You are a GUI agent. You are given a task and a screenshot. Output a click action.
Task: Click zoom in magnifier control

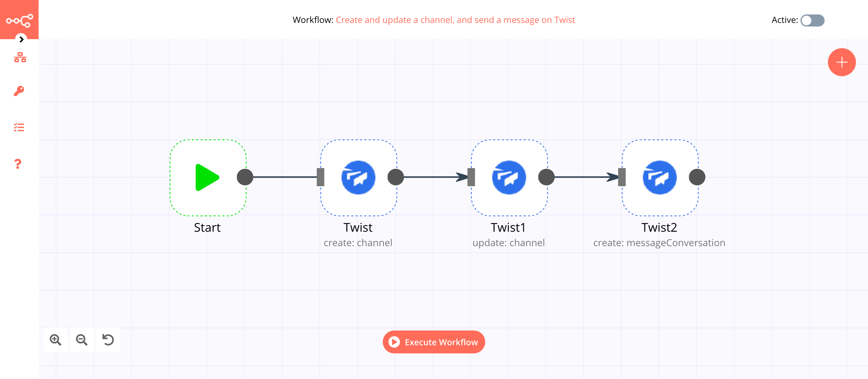pyautogui.click(x=55, y=340)
